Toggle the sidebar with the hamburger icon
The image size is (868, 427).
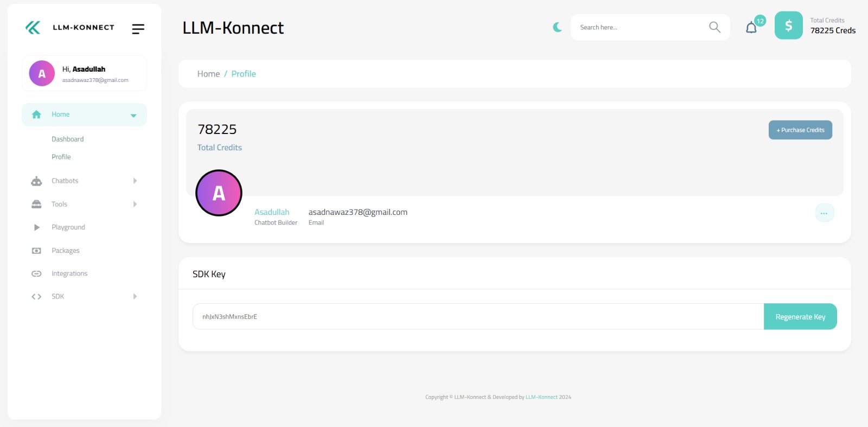(138, 29)
